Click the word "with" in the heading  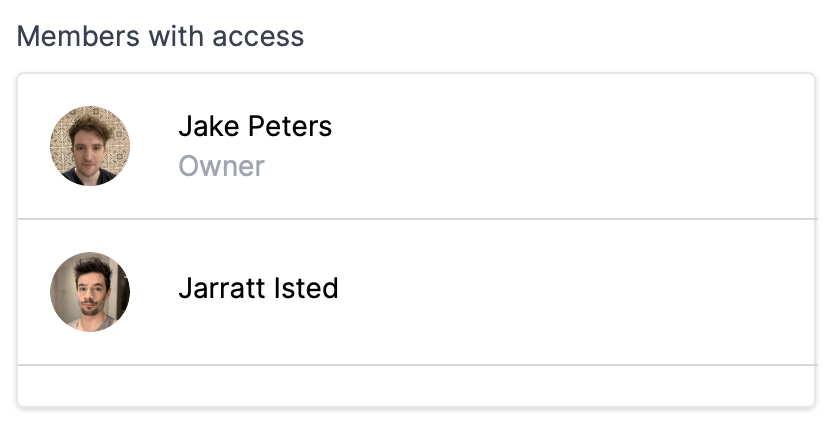pyautogui.click(x=176, y=36)
